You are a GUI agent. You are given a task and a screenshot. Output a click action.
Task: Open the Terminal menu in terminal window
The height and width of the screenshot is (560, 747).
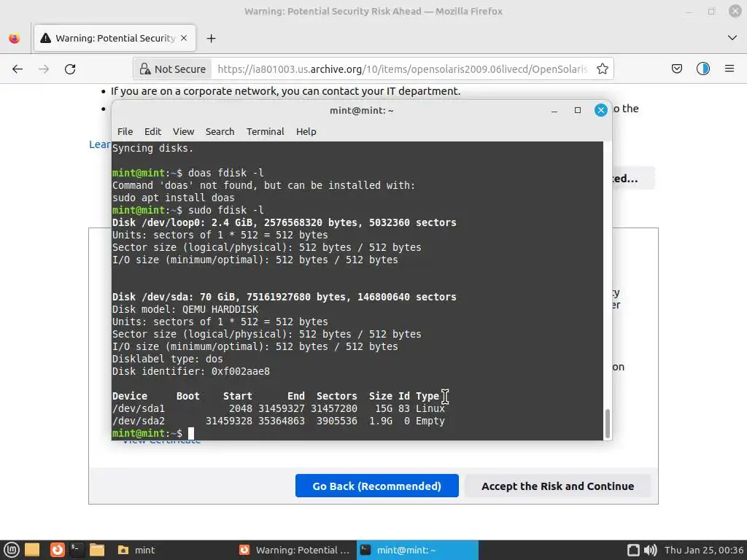(265, 131)
